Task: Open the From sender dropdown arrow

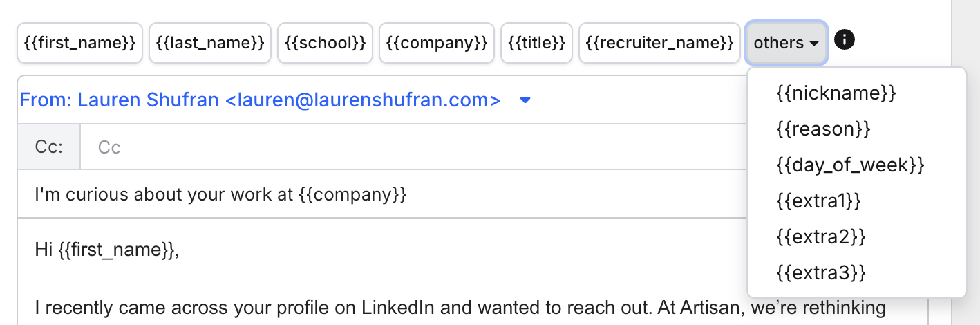Action: coord(525,101)
